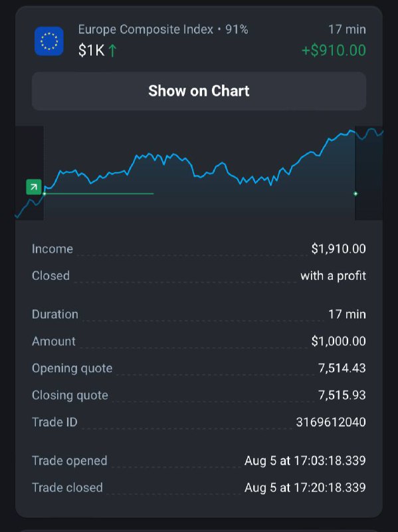Click the green trade entry arrow marker
This screenshot has width=398, height=532.
click(x=34, y=187)
